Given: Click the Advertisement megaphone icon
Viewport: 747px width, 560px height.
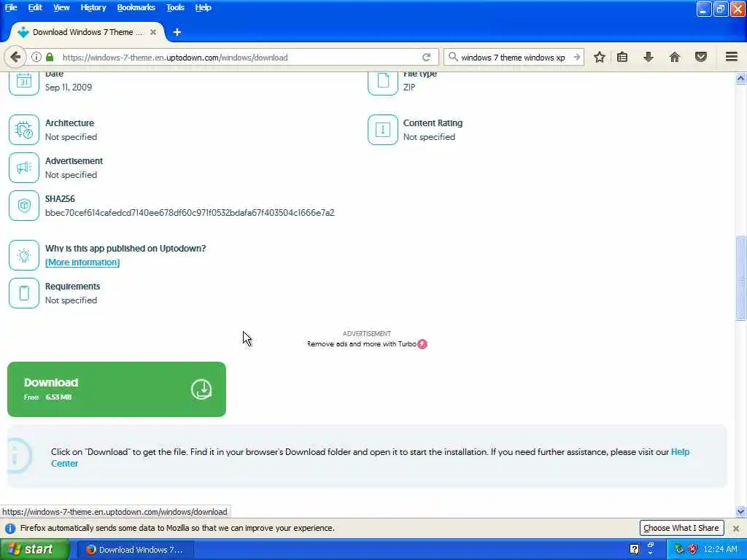Looking at the screenshot, I should (x=24, y=168).
